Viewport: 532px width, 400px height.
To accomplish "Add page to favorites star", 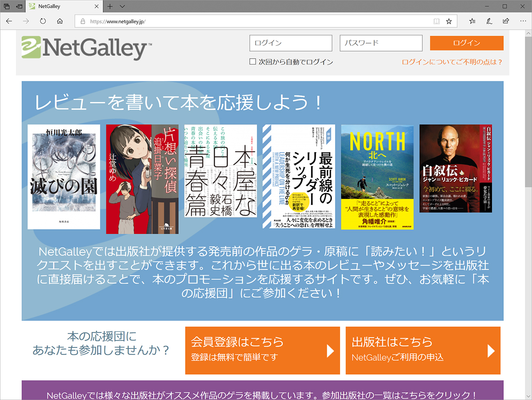I will coord(449,21).
